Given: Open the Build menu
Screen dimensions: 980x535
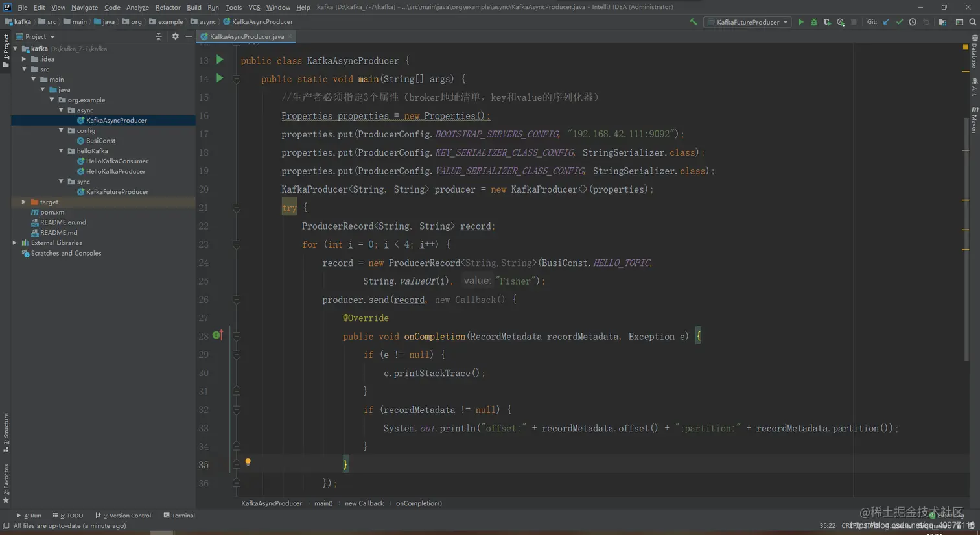Looking at the screenshot, I should [194, 7].
